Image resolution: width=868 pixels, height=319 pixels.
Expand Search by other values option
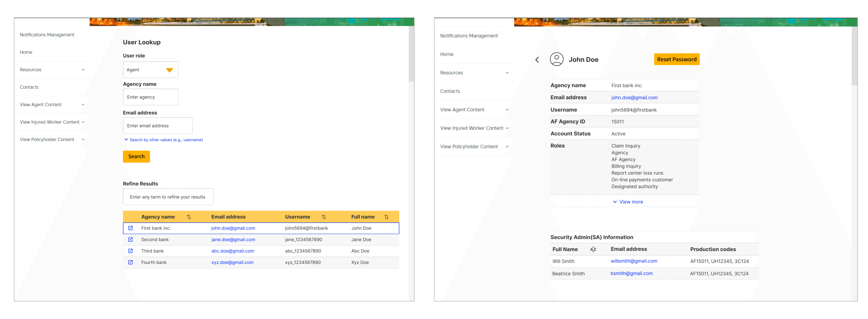163,140
